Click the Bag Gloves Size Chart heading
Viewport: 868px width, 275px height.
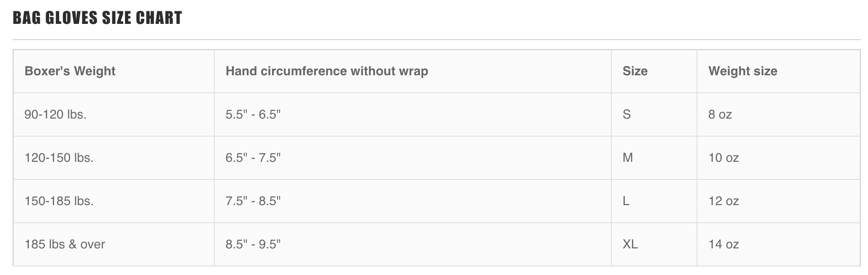(x=97, y=18)
